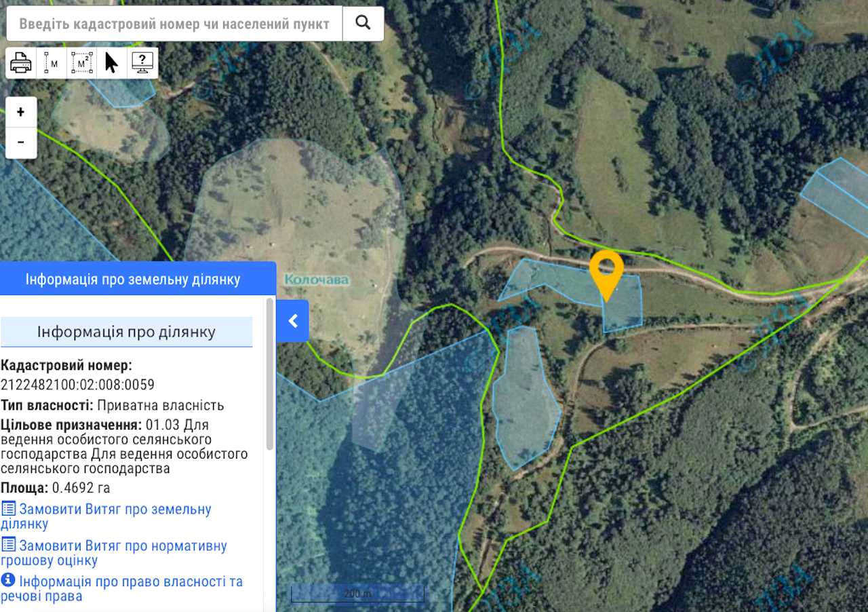Open "Інформація про право власності та речові права"
This screenshot has height=612, width=868.
[122, 589]
